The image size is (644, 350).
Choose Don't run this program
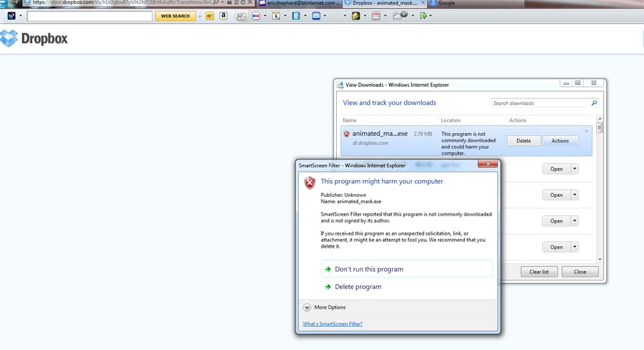pos(406,269)
